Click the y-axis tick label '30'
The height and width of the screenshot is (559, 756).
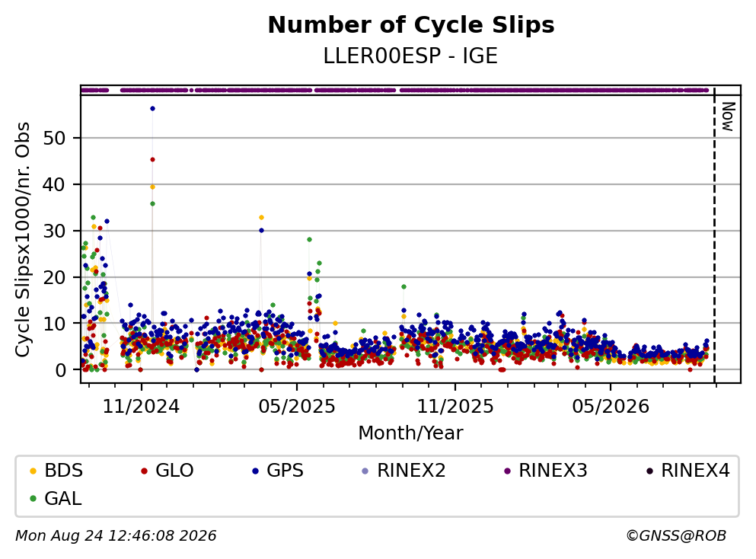[x=54, y=231]
